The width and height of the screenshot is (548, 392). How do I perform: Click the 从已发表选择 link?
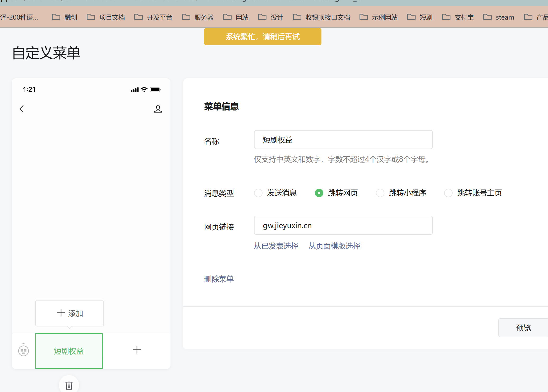276,246
